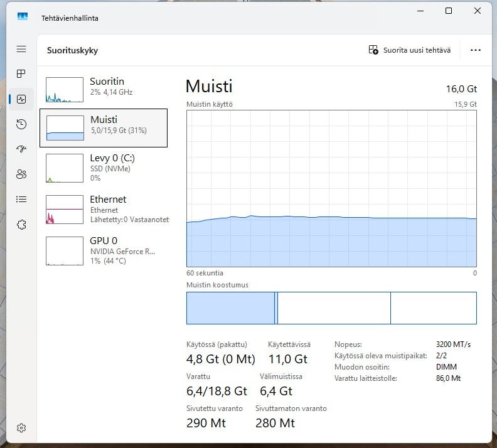View Ethernet network performance
This screenshot has width=497, height=448.
click(x=104, y=209)
